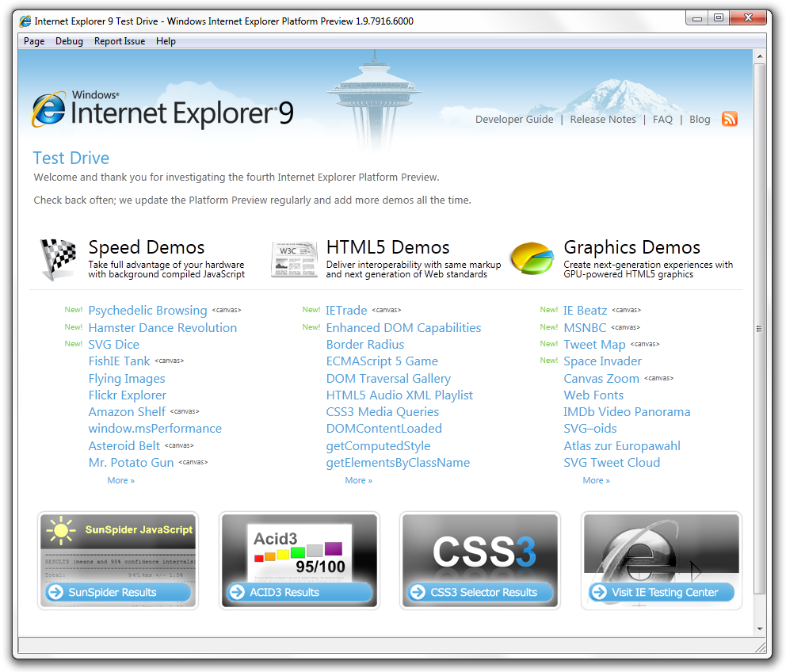Click the vertical scrollbar thumb
Viewport: 786px width, 672px height.
760,329
